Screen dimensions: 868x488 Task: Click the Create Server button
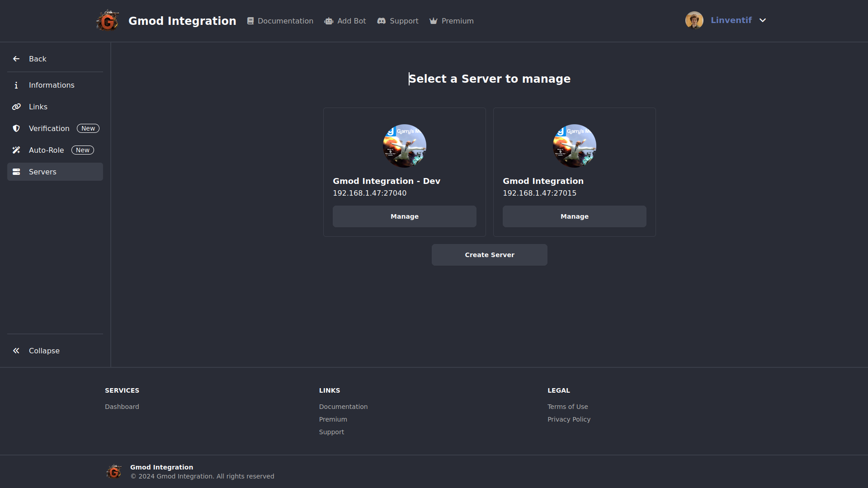(x=490, y=255)
